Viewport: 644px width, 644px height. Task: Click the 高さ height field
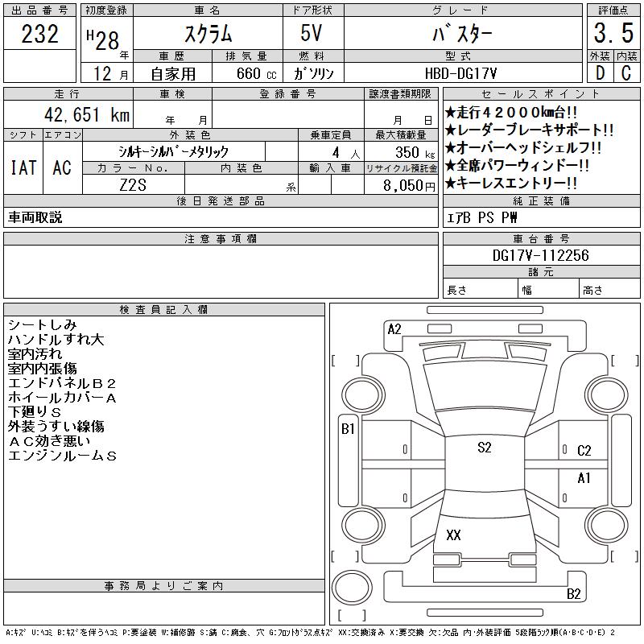(x=609, y=289)
